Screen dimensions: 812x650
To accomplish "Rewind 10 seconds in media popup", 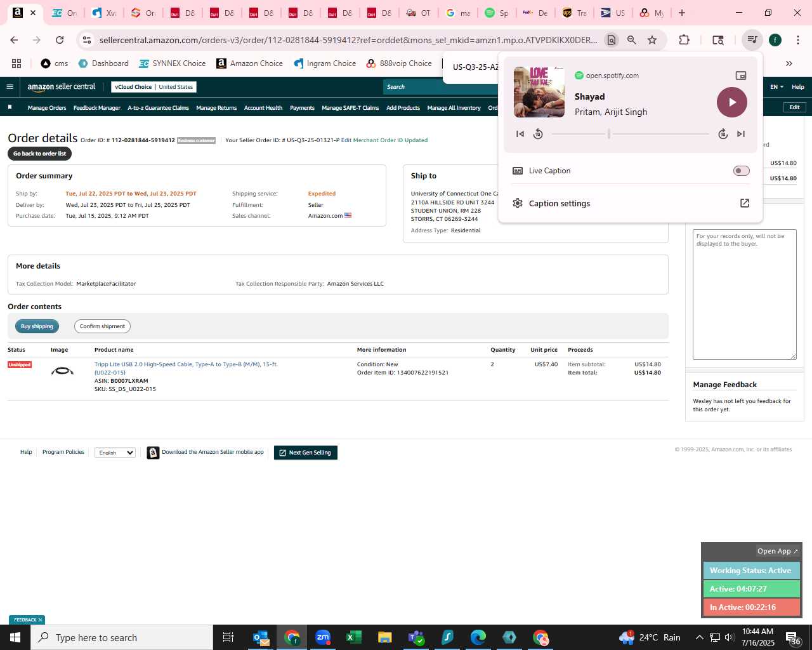I will pyautogui.click(x=538, y=134).
